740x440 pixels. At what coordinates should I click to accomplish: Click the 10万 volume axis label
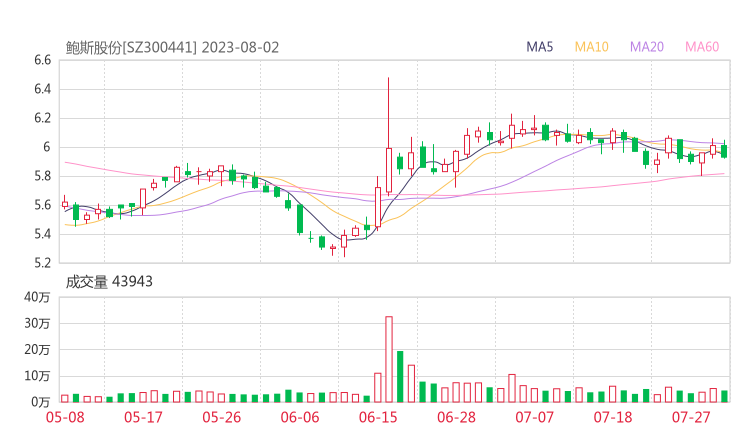[x=37, y=376]
